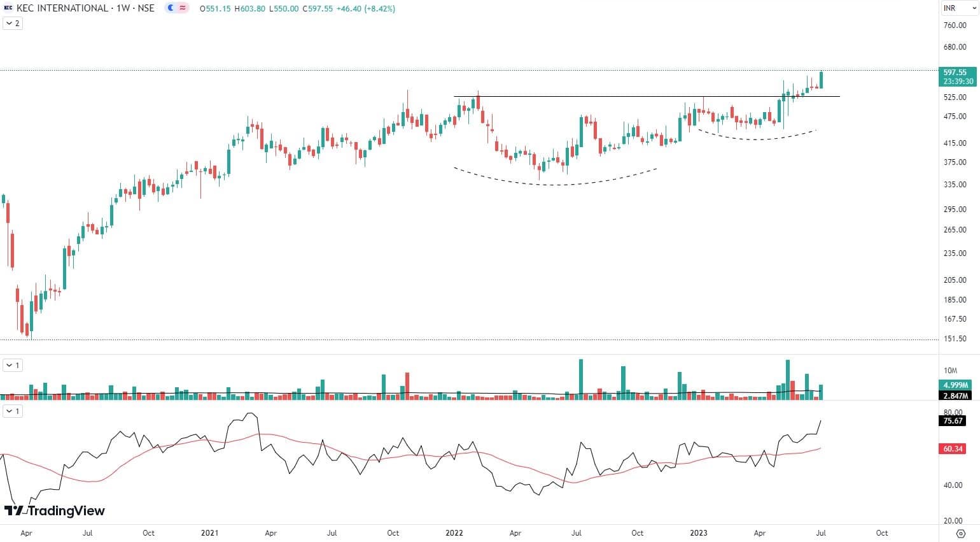The width and height of the screenshot is (980, 542).
Task: Expand the volume pane legend
Action: click(13, 366)
